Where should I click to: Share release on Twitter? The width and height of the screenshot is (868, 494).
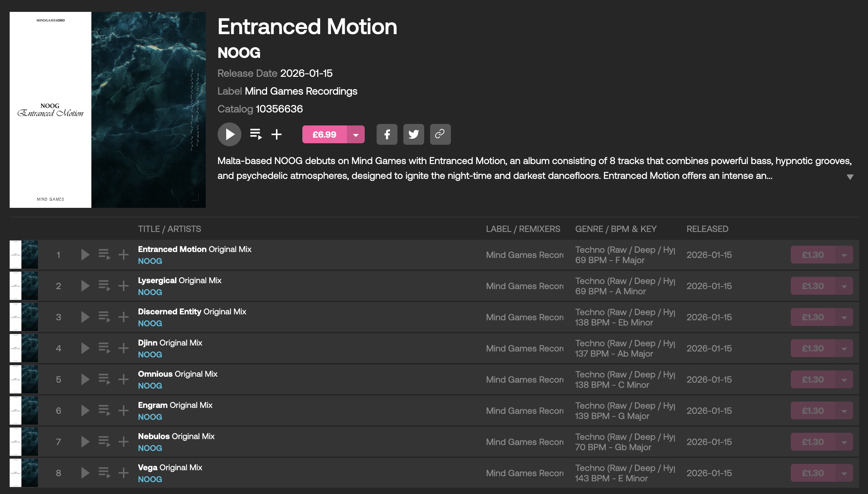413,134
